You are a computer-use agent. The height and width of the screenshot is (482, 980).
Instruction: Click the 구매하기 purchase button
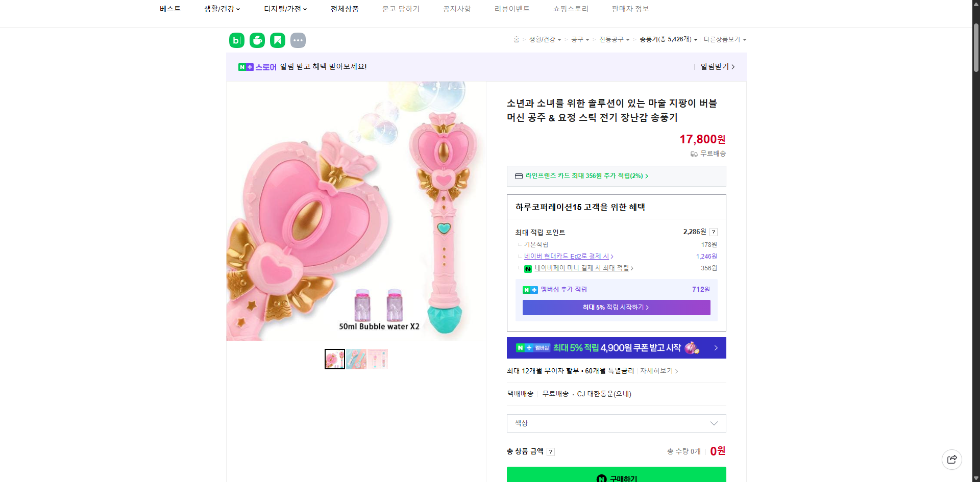616,477
